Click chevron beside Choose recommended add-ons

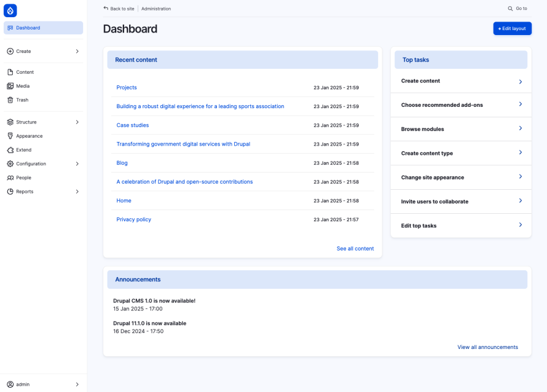520,104
